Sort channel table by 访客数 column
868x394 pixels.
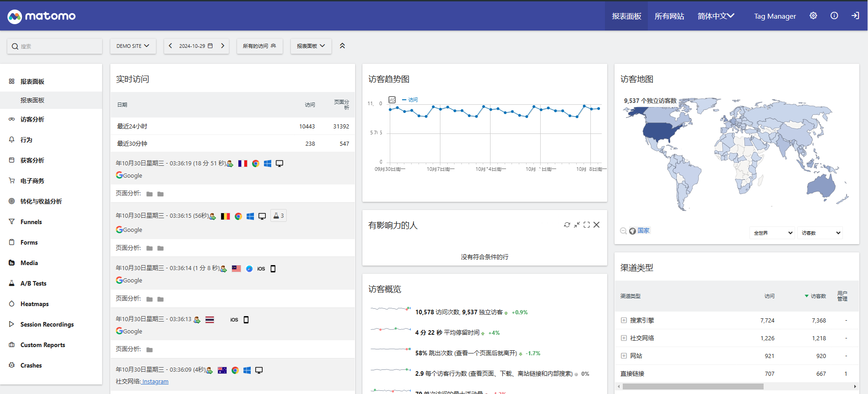818,296
